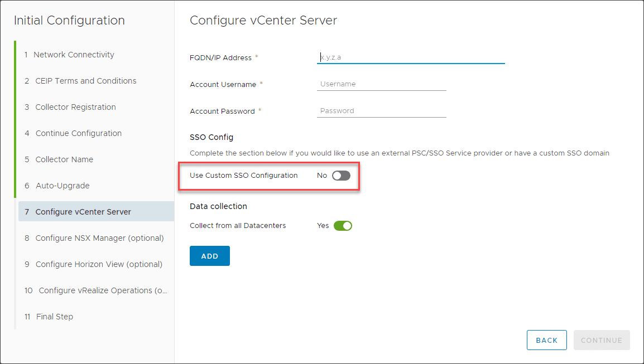The height and width of the screenshot is (364, 644).
Task: Disable Collect from all Datacenters
Action: tap(343, 225)
